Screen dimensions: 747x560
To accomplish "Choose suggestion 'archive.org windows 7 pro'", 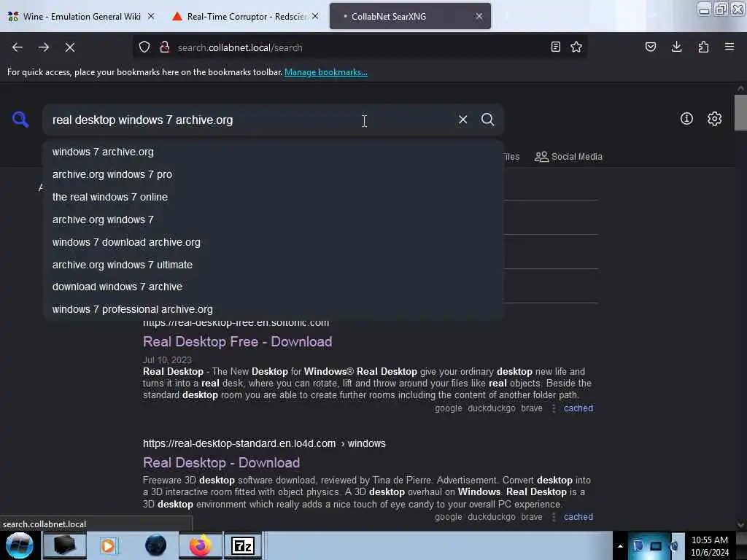I will tap(274, 174).
